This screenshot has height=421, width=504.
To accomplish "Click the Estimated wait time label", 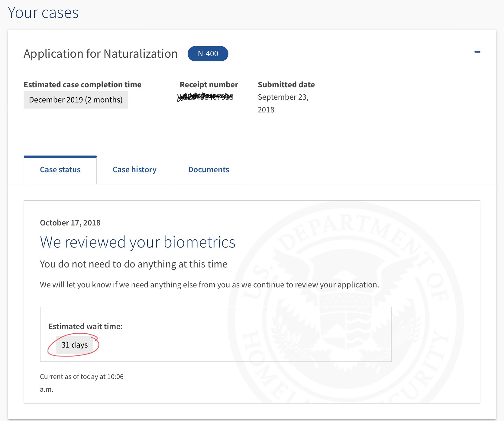I will coord(86,326).
